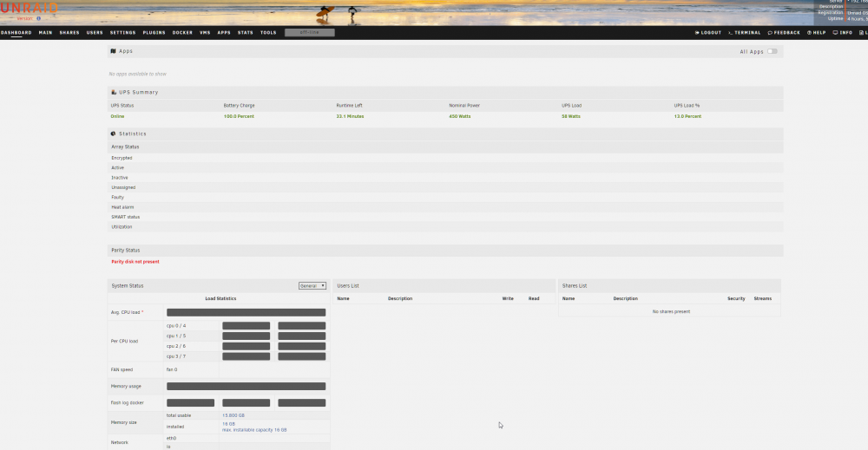The image size is (868, 450).
Task: Click the 'Encrypted' array status row
Action: click(x=445, y=158)
